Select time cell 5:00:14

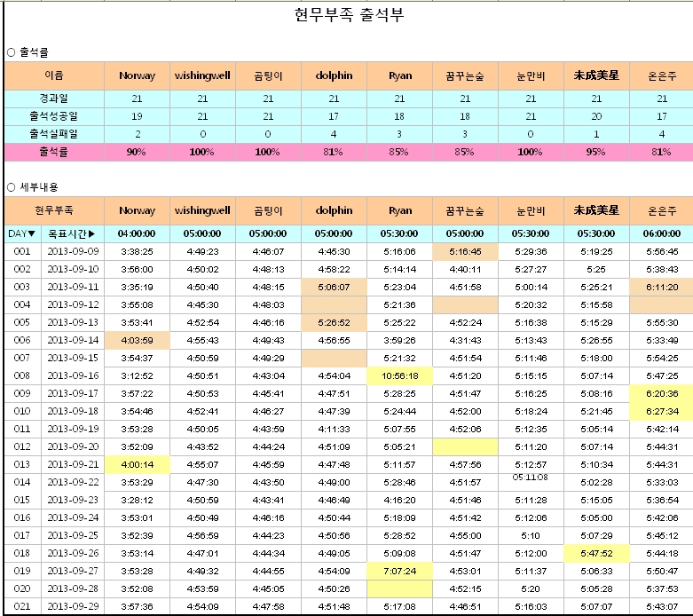point(531,287)
